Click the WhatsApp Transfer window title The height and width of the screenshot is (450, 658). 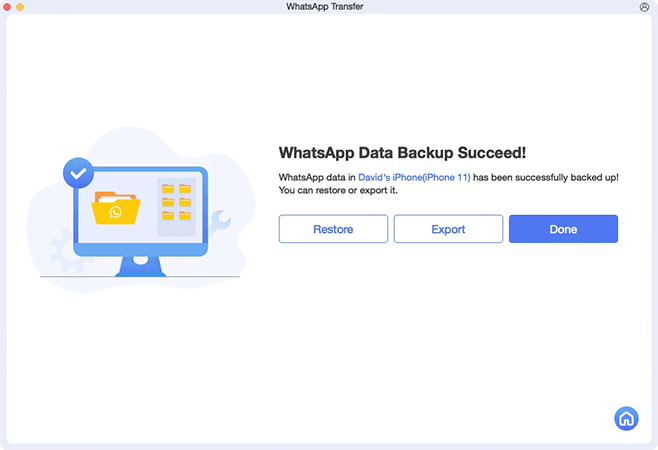(325, 7)
